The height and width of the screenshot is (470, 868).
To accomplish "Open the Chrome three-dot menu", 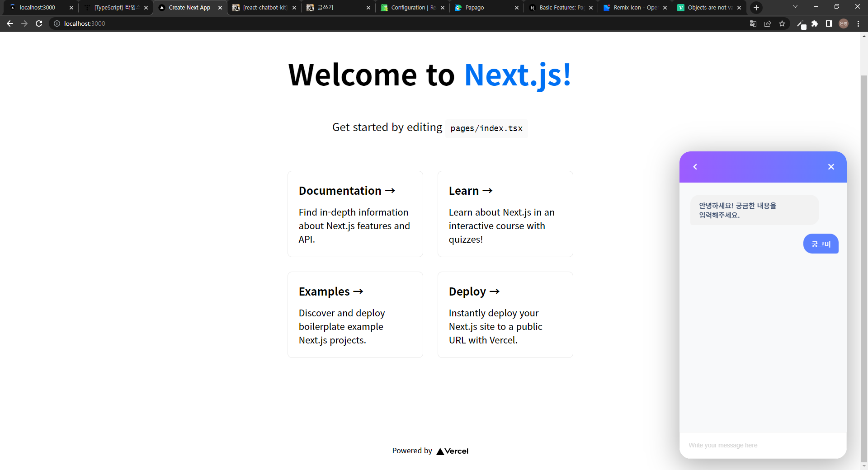I will point(858,23).
